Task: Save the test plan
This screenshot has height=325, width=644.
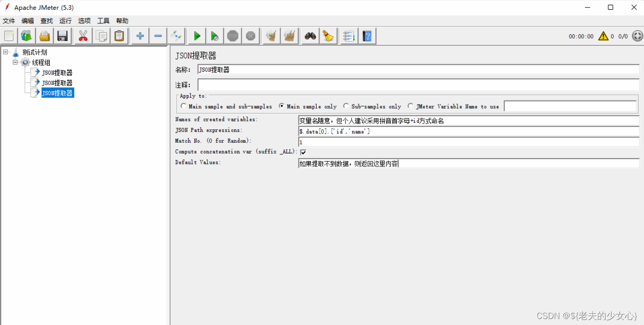Action: [x=62, y=36]
